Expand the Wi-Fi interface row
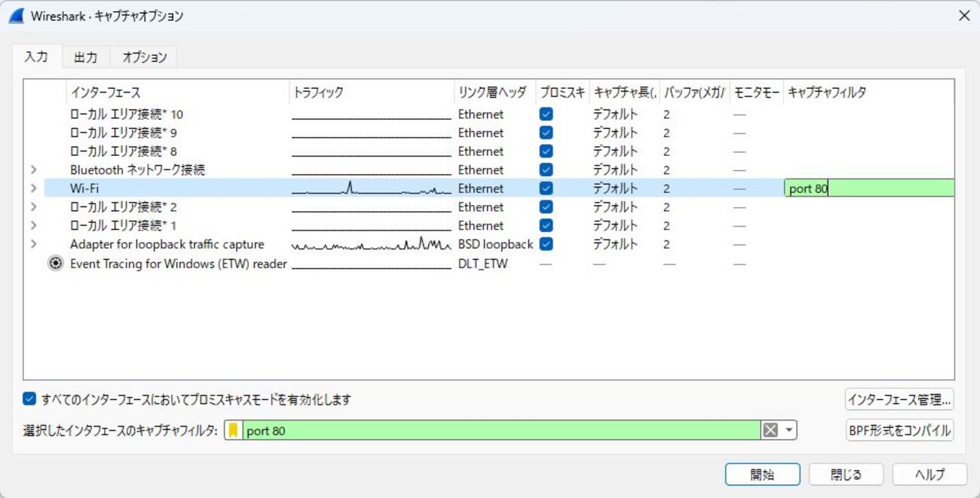Screen dimensions: 980x498 tap(32, 188)
